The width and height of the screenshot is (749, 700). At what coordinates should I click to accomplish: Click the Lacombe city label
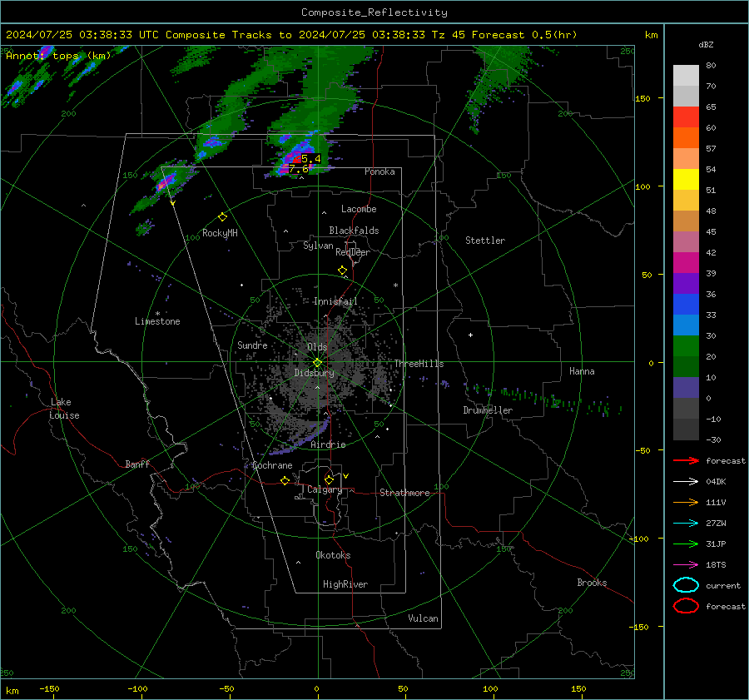[359, 209]
